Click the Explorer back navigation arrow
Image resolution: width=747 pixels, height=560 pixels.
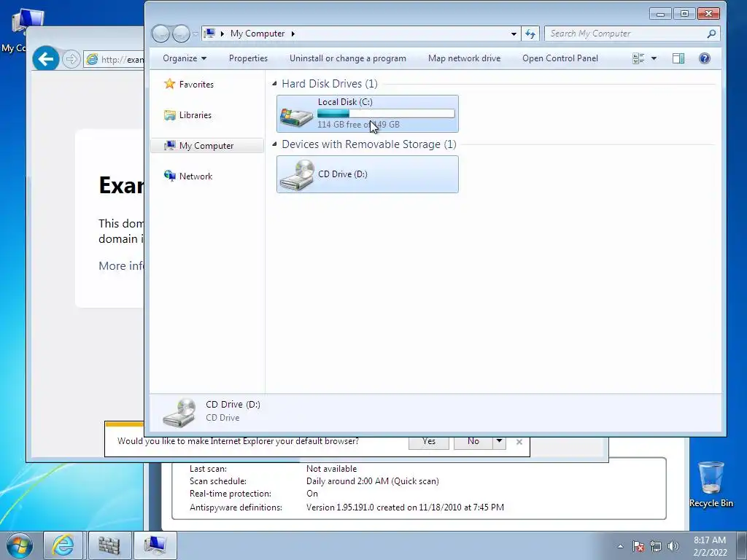tap(160, 34)
